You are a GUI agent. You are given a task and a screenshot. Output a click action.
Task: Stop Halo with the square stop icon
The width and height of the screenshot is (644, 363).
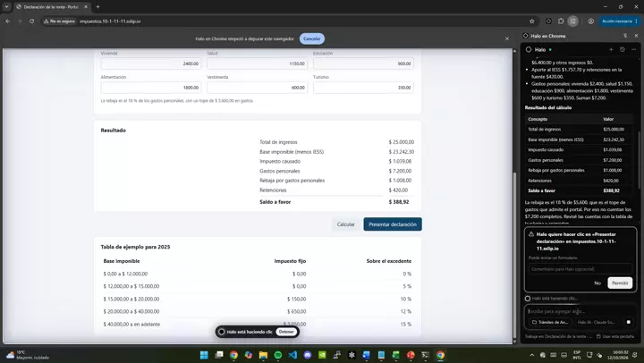(x=629, y=322)
